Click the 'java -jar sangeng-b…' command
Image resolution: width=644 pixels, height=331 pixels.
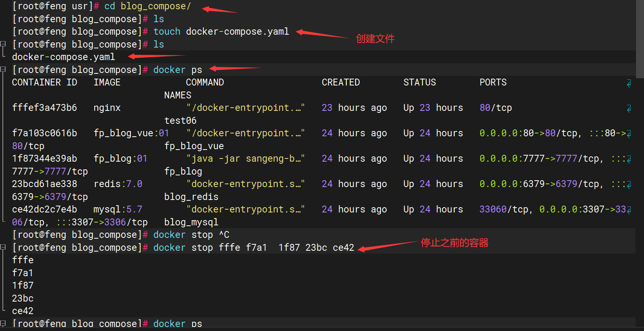tap(245, 158)
